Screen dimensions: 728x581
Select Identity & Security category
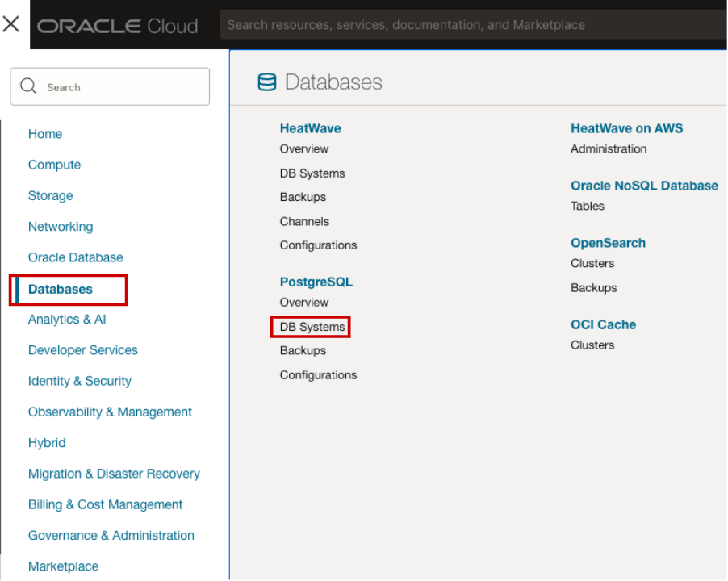coord(80,382)
